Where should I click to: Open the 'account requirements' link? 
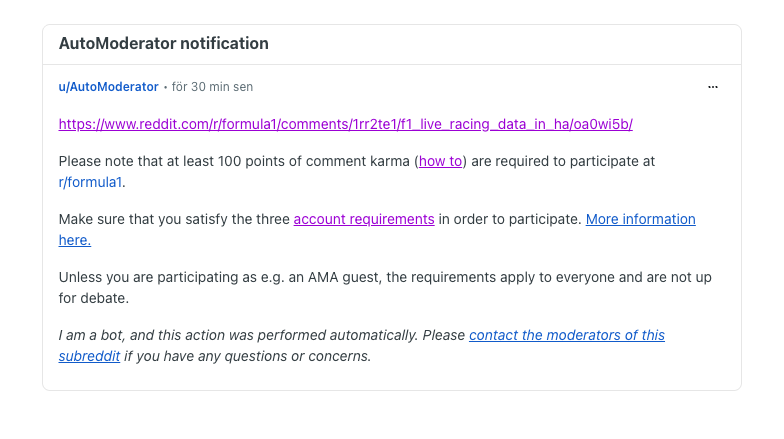click(x=364, y=219)
